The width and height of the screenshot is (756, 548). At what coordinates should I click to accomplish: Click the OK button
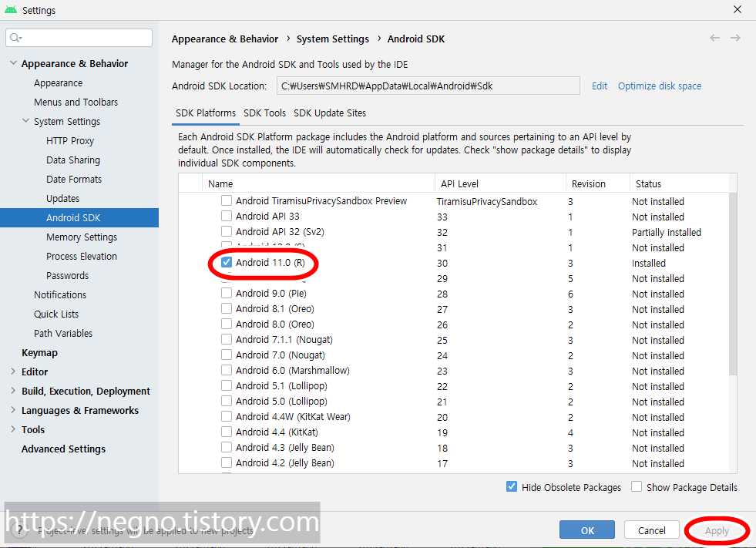pyautogui.click(x=586, y=530)
